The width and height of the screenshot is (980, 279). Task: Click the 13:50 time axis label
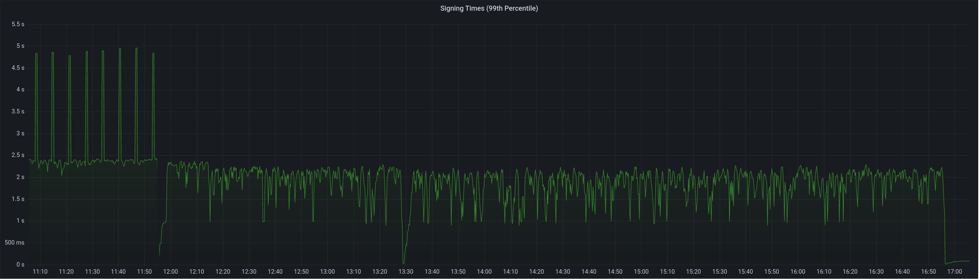(x=458, y=272)
